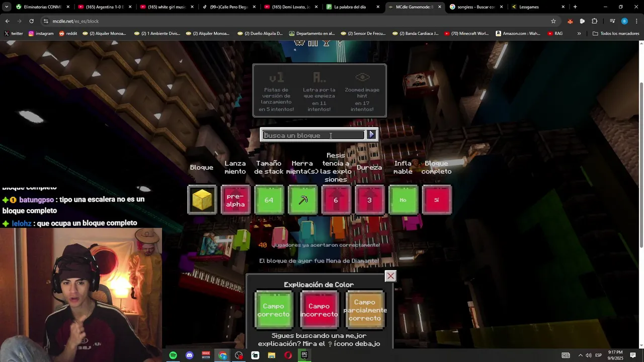644x362 pixels.
Task: Click the hardness 3 tile
Action: pyautogui.click(x=369, y=200)
